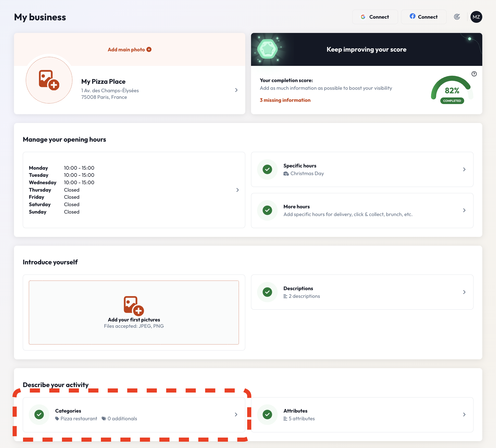Screen dimensions: 496x448
Task: Click the green checkmark beside Specific hours
Action: point(267,169)
